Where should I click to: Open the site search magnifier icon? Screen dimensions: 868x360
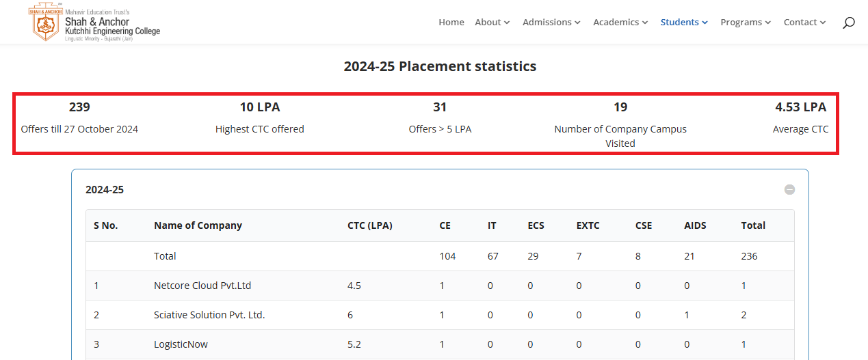click(x=848, y=23)
